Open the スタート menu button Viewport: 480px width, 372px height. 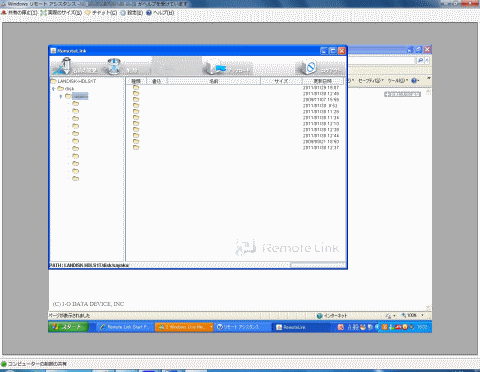pos(69,327)
